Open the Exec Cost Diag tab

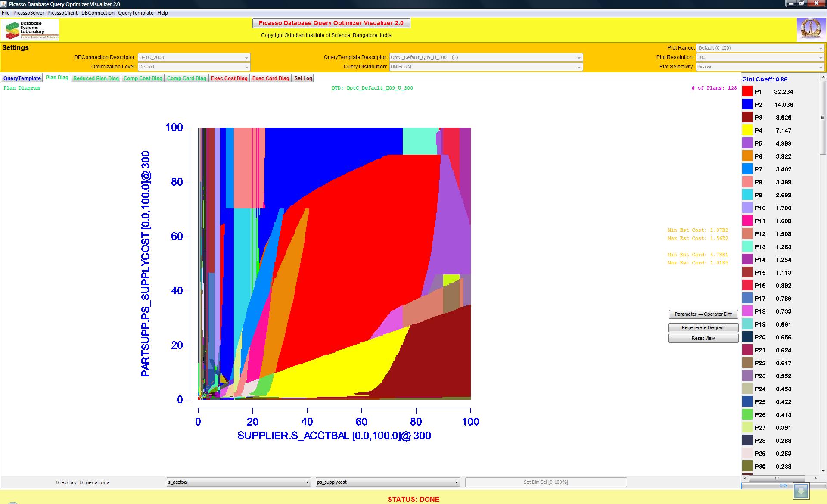click(x=229, y=78)
